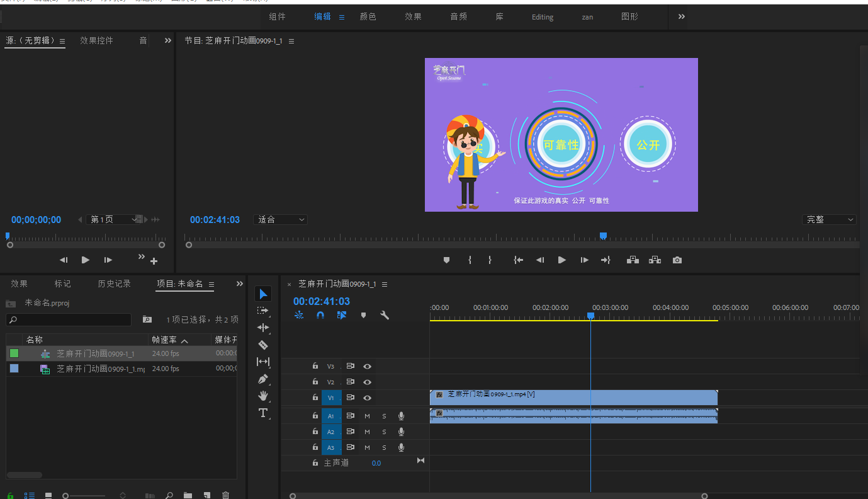868x499 pixels.
Task: Toggle Linked Selection in timeline
Action: coord(342,315)
